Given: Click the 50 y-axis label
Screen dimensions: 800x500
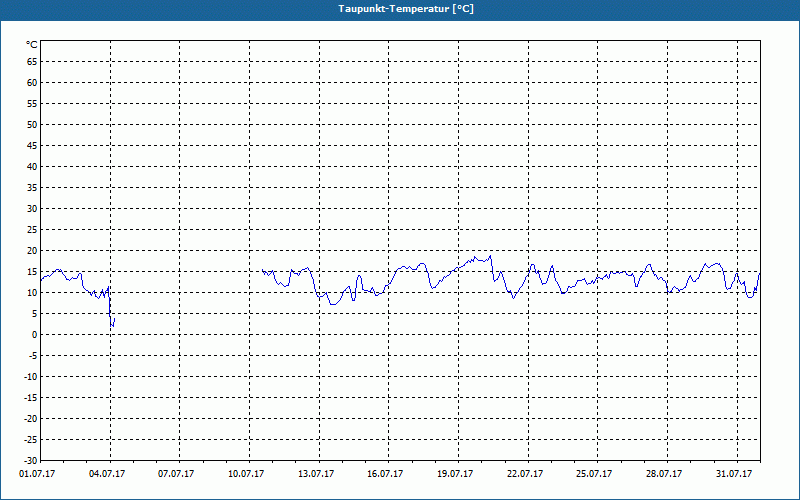Looking at the screenshot, I should pyautogui.click(x=32, y=124).
